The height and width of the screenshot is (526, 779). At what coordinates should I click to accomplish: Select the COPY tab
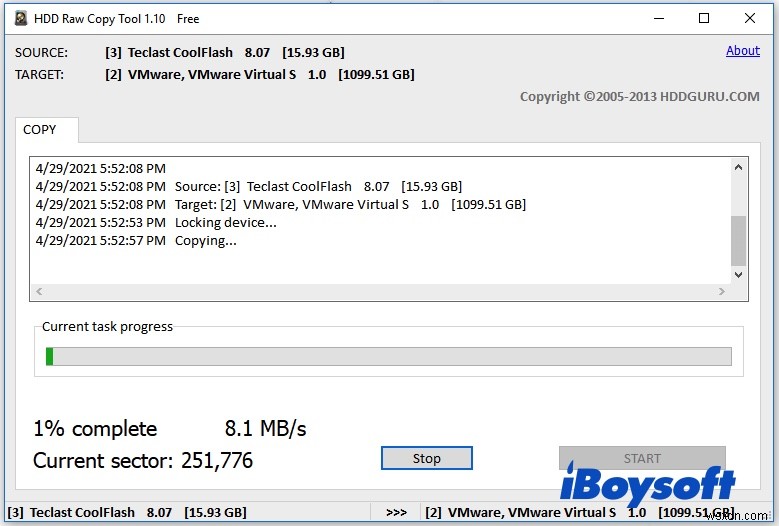coord(46,130)
